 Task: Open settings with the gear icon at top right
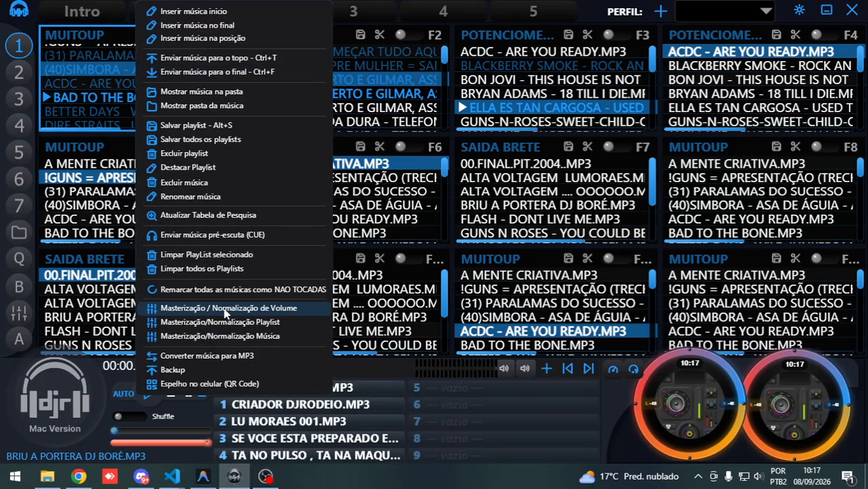click(x=799, y=10)
